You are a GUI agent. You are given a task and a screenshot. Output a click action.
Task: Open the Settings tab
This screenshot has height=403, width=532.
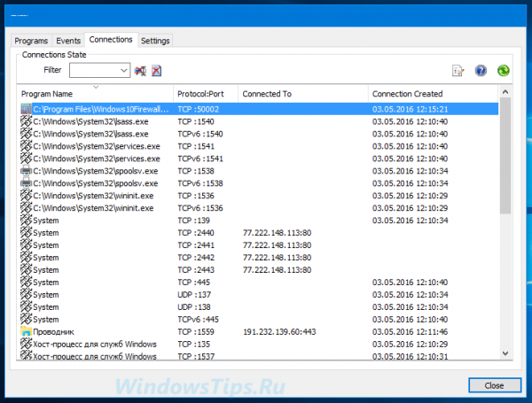click(x=155, y=41)
